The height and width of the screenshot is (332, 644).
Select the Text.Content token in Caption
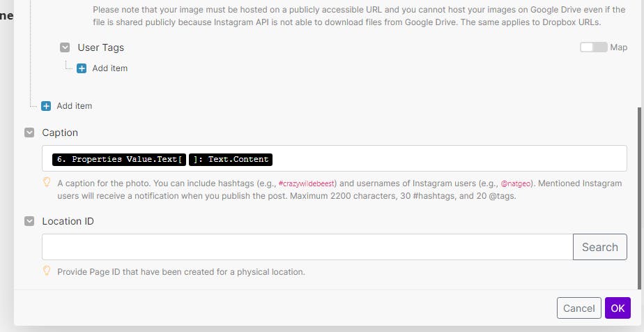coord(231,159)
